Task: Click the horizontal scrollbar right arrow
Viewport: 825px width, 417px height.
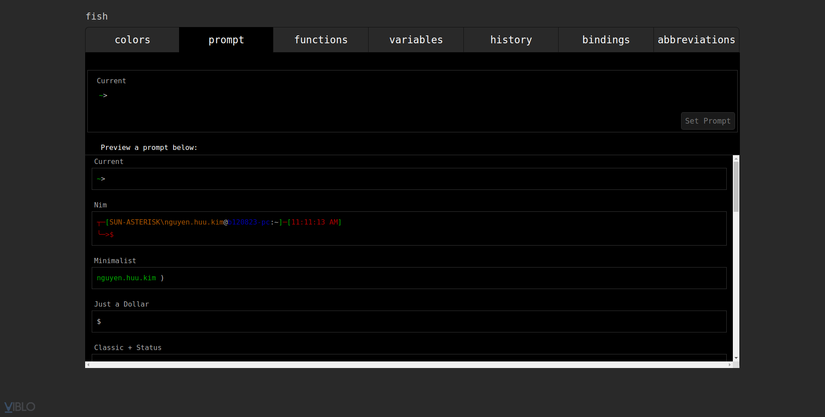Action: click(730, 364)
